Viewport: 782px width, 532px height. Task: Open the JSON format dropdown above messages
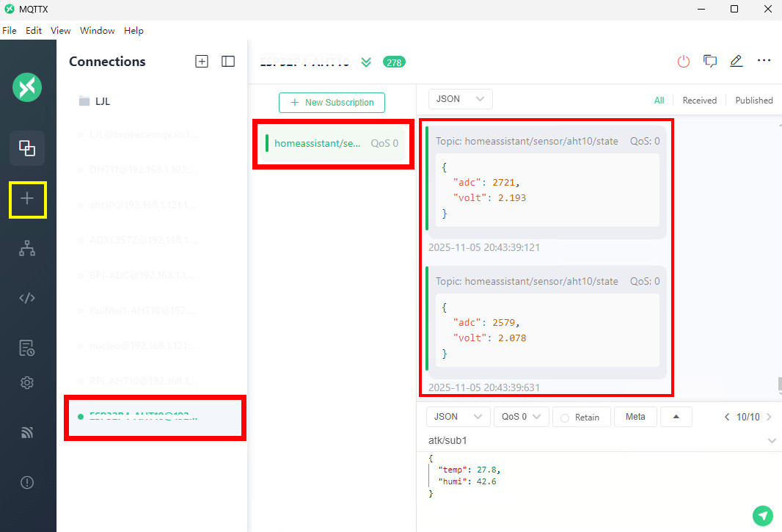[x=460, y=99]
